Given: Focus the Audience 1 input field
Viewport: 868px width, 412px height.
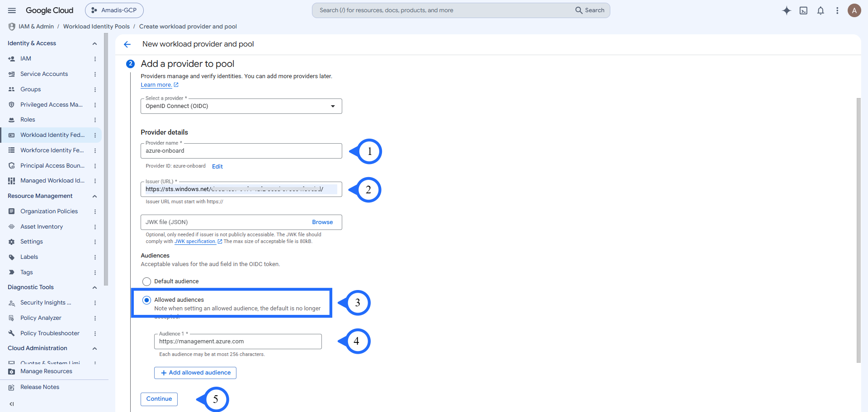Looking at the screenshot, I should pyautogui.click(x=238, y=342).
